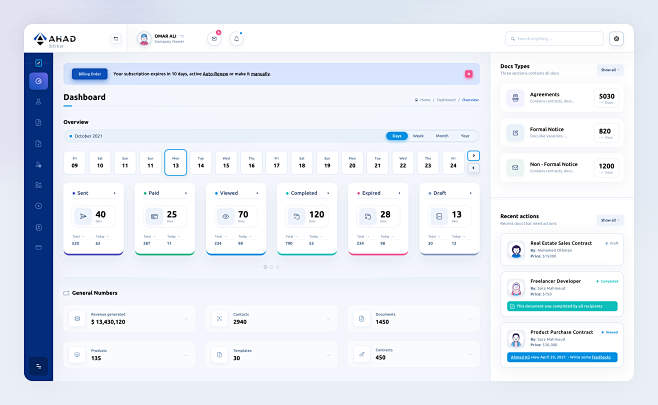This screenshot has width=658, height=405.
Task: Click the Sent card paper-plane icon
Action: click(x=82, y=215)
